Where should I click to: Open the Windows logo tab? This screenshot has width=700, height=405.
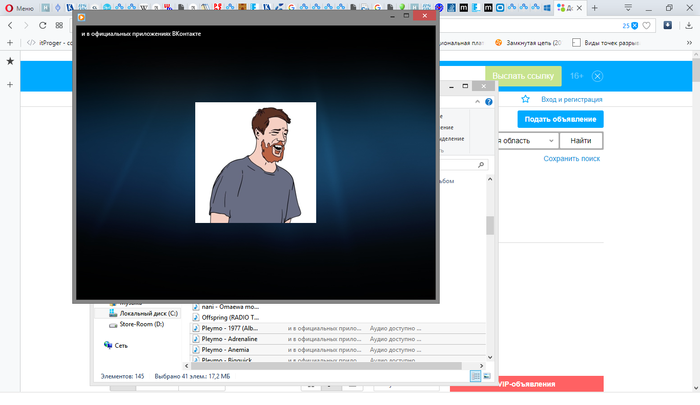547,8
